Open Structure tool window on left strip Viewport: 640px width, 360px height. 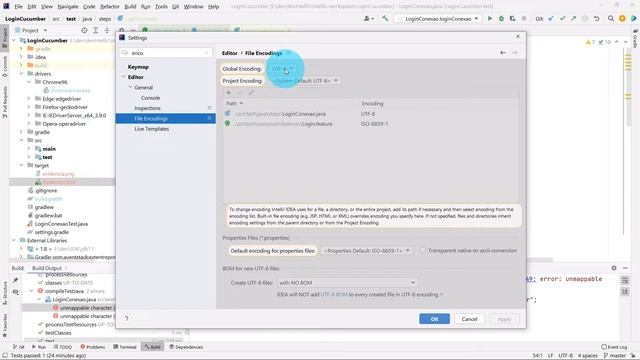point(4,293)
